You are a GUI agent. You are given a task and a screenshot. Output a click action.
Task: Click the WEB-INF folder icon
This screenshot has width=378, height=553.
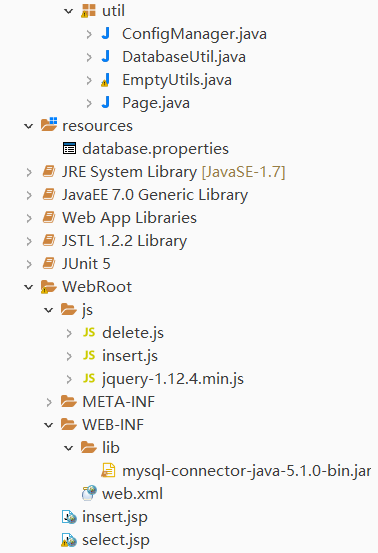tap(68, 424)
